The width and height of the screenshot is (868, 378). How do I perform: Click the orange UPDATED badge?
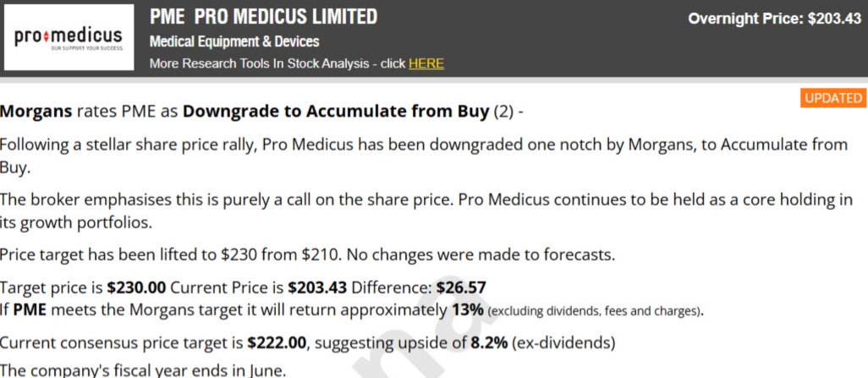point(832,98)
